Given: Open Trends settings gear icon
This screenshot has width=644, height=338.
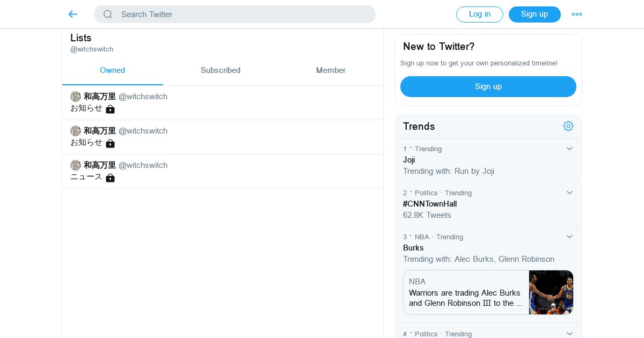Looking at the screenshot, I should [x=568, y=126].
